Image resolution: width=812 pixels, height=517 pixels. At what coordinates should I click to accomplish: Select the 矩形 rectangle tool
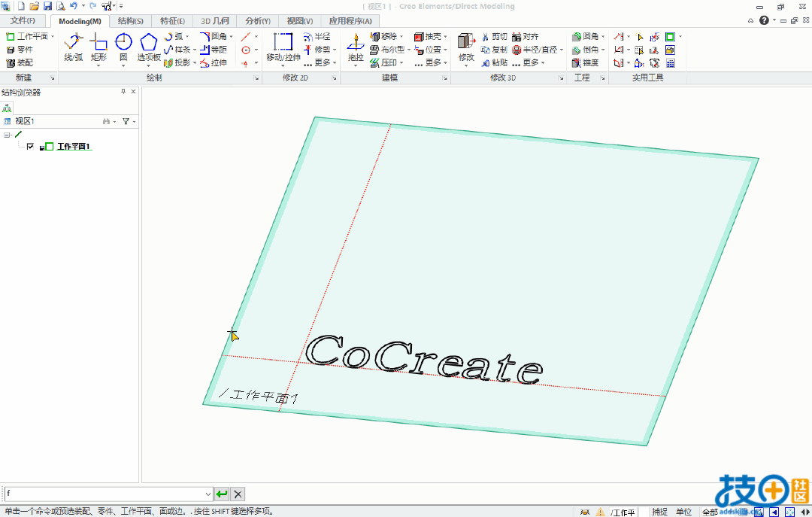pyautogui.click(x=98, y=47)
